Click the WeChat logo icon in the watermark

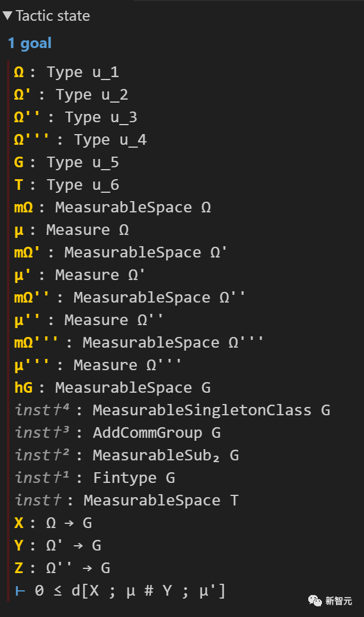pos(313,600)
